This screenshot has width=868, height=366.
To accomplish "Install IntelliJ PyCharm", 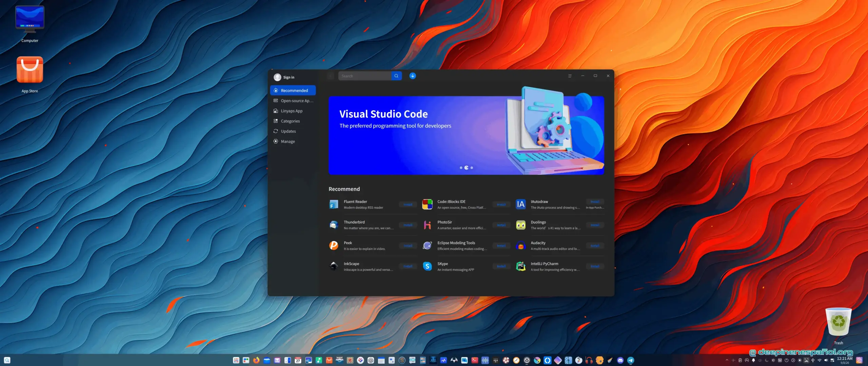I will [595, 266].
